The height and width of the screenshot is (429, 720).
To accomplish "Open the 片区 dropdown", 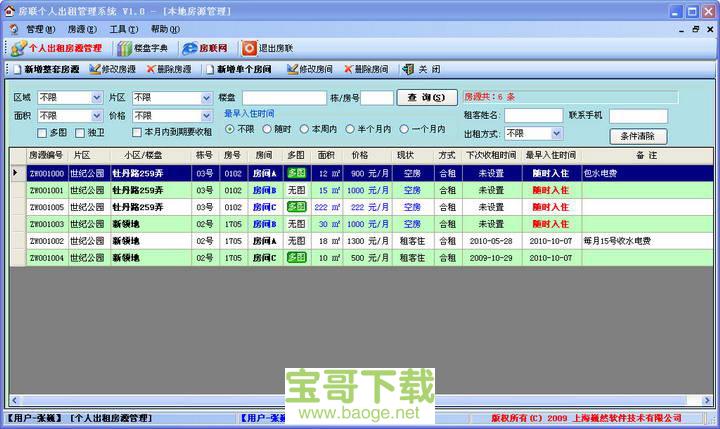I will pos(206,98).
